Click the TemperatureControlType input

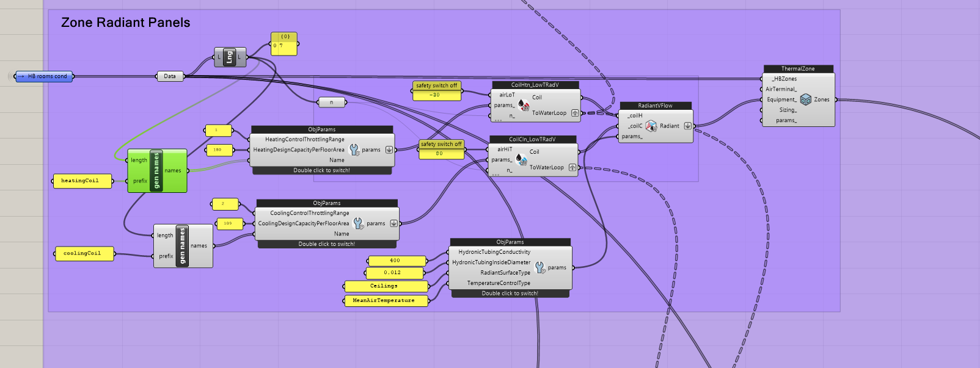(499, 283)
